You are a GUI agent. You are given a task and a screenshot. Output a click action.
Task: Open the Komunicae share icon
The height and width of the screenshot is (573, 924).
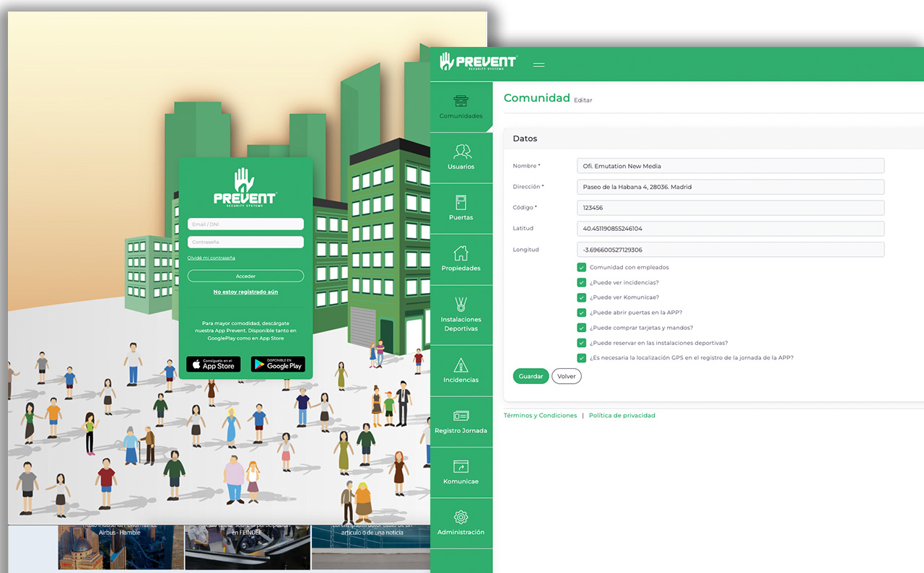(x=461, y=467)
